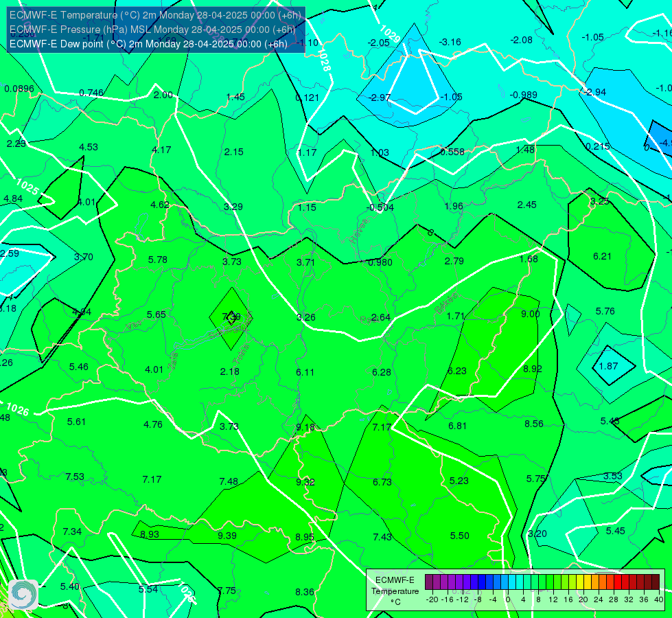Click the map value 6.21

click(x=603, y=256)
